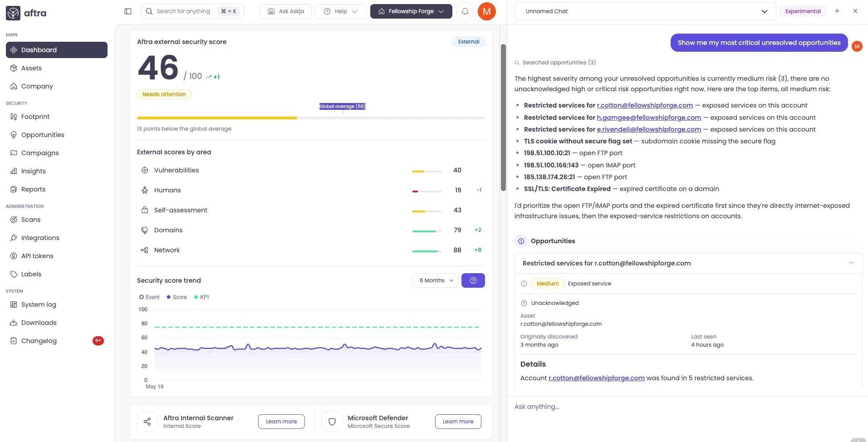Collapse the Restricted services opportunity card

pos(851,263)
